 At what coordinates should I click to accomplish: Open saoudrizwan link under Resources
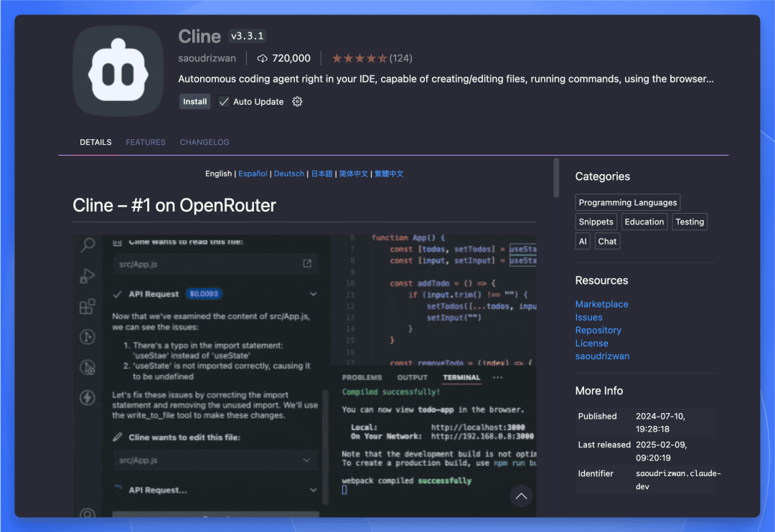coord(602,356)
